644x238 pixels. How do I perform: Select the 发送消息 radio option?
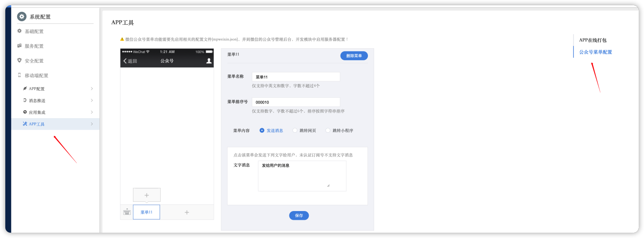click(x=262, y=131)
